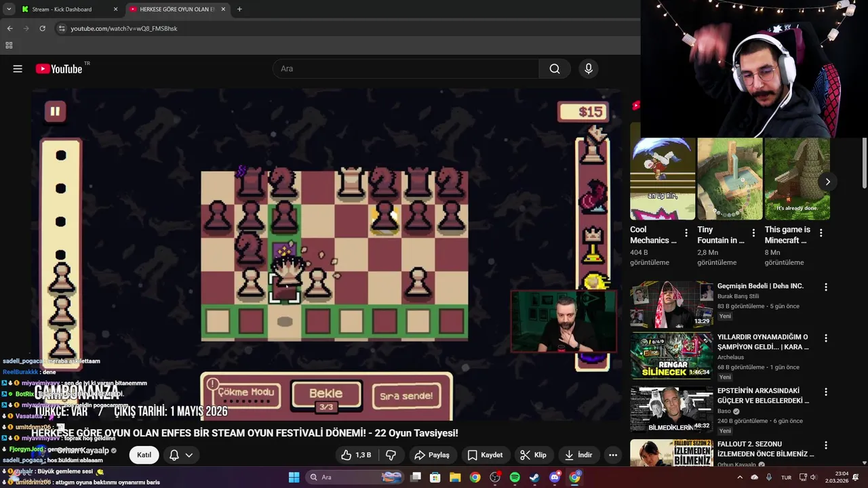Expand notification options chevron
The width and height of the screenshot is (868, 488).
coord(189,455)
